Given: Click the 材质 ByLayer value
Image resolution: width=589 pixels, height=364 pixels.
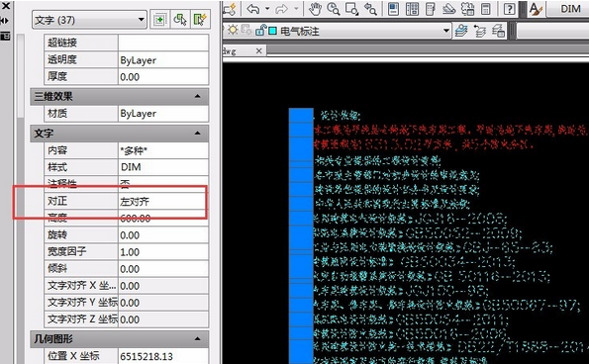Looking at the screenshot, I should tap(163, 114).
